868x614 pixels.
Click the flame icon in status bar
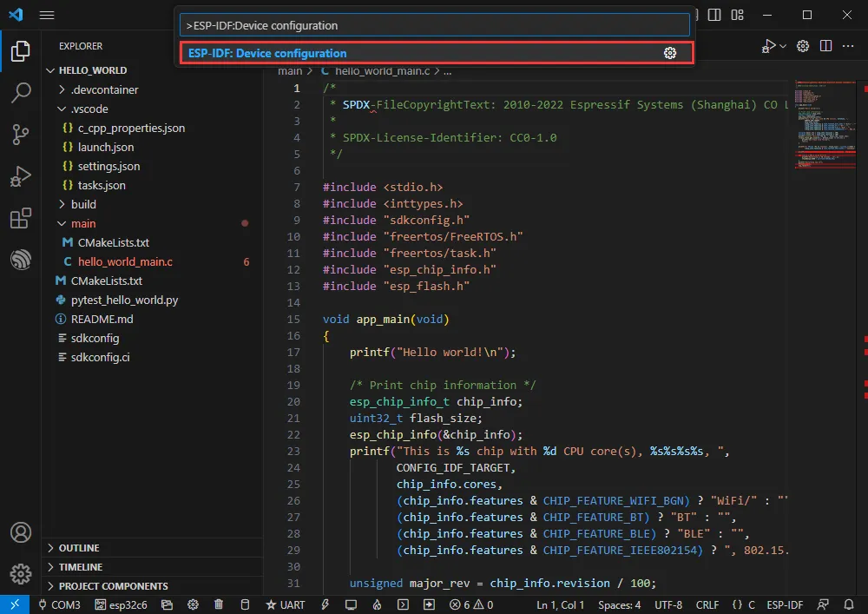[377, 604]
